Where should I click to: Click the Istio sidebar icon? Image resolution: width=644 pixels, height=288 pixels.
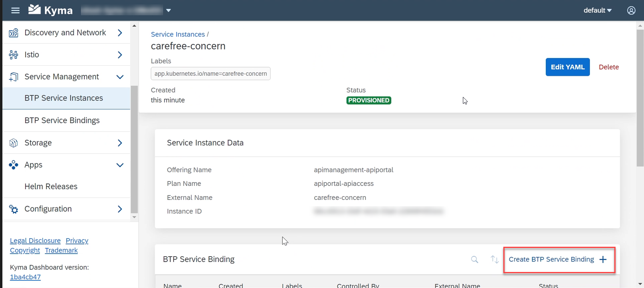pos(14,55)
